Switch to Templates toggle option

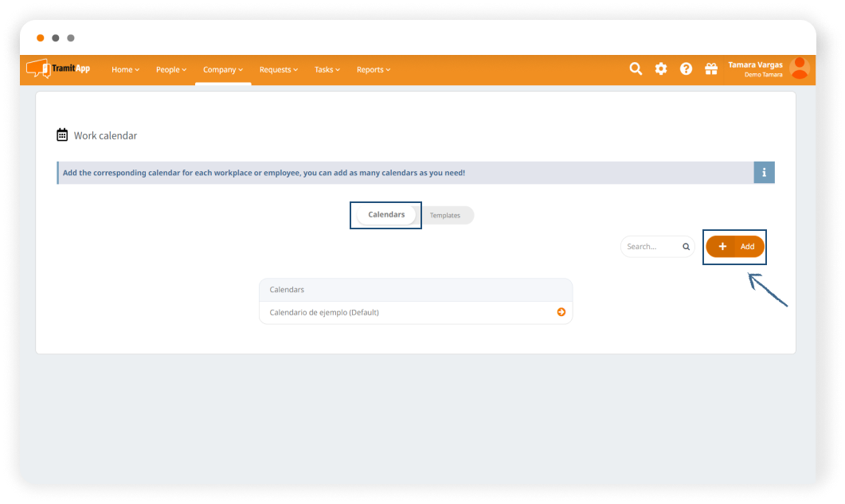[x=445, y=216]
